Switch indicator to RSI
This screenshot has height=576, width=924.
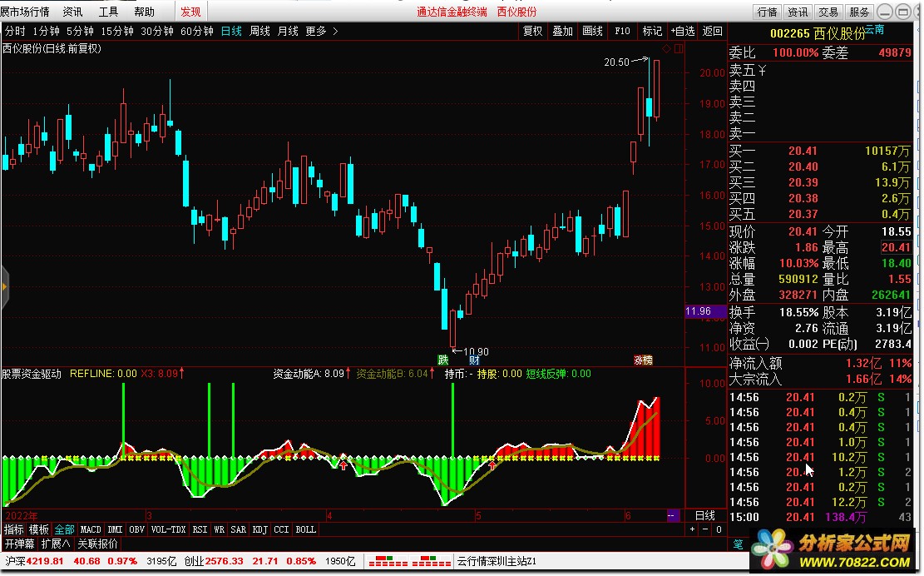point(200,529)
